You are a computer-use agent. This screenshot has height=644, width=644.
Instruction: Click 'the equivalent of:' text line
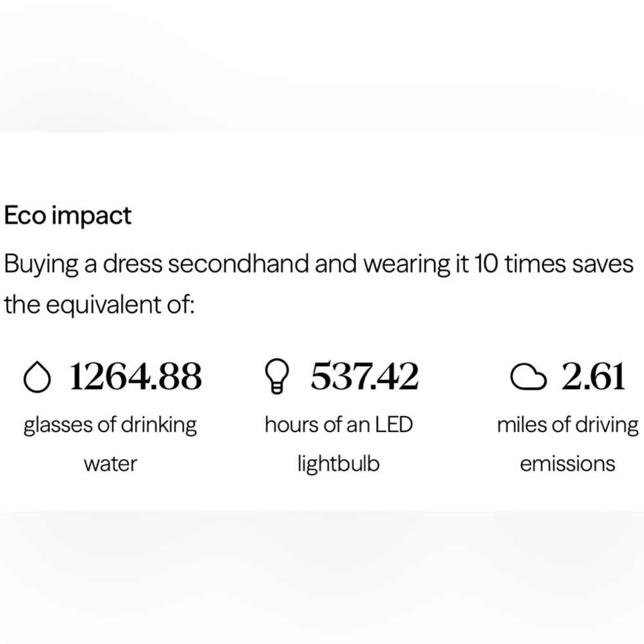99,303
